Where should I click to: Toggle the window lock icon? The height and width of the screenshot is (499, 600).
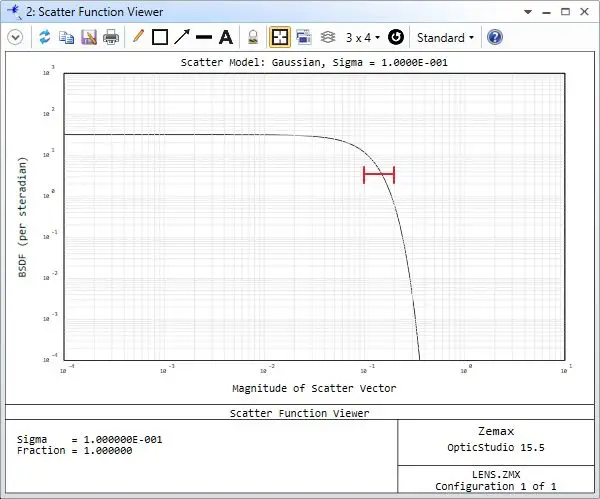254,37
